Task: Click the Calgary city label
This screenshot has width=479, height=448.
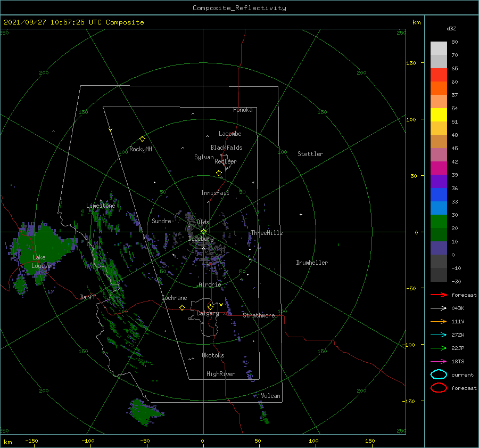Action: tap(208, 313)
